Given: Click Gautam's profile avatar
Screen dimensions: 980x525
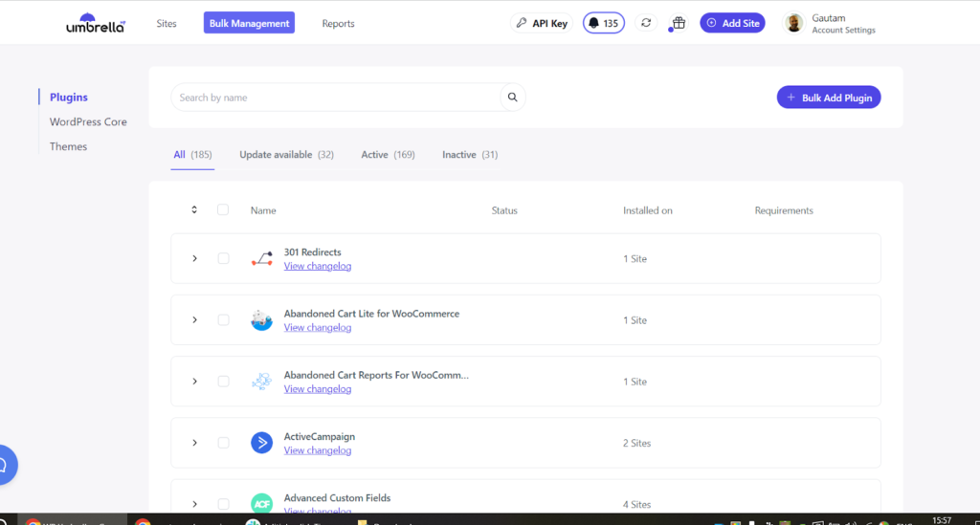Looking at the screenshot, I should 794,23.
